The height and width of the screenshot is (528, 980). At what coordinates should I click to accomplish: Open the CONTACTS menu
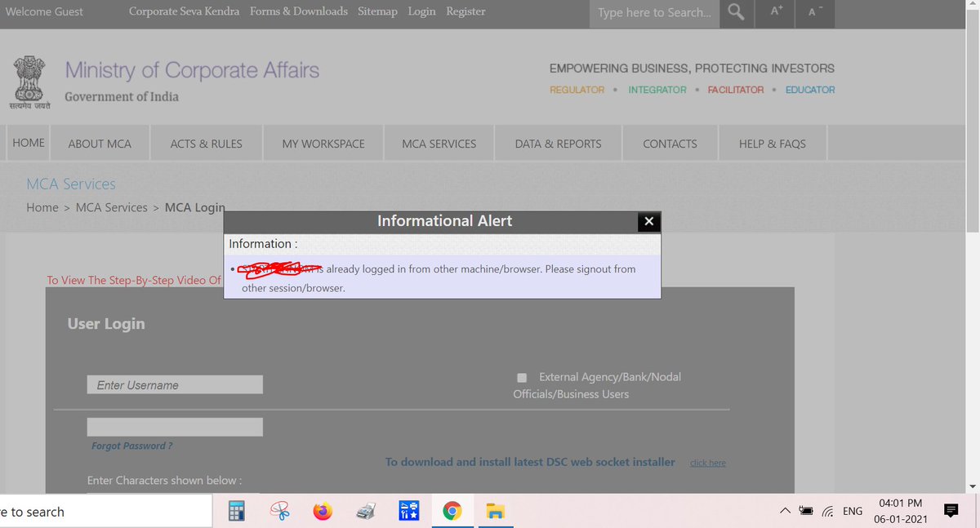[x=670, y=144]
